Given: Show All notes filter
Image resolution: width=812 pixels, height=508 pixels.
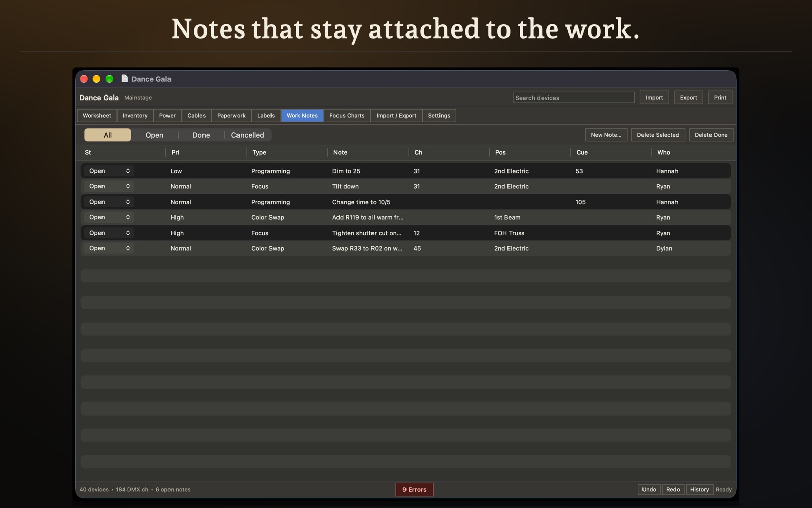Looking at the screenshot, I should pos(108,135).
